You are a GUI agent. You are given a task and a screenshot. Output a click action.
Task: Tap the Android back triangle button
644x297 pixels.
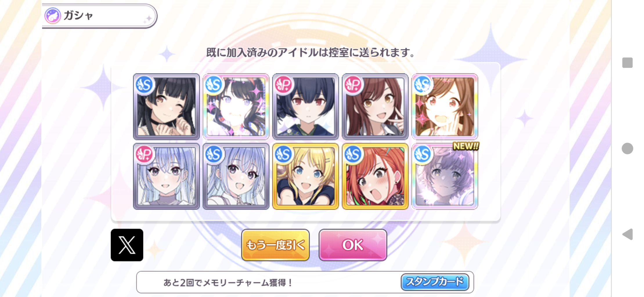[627, 234]
